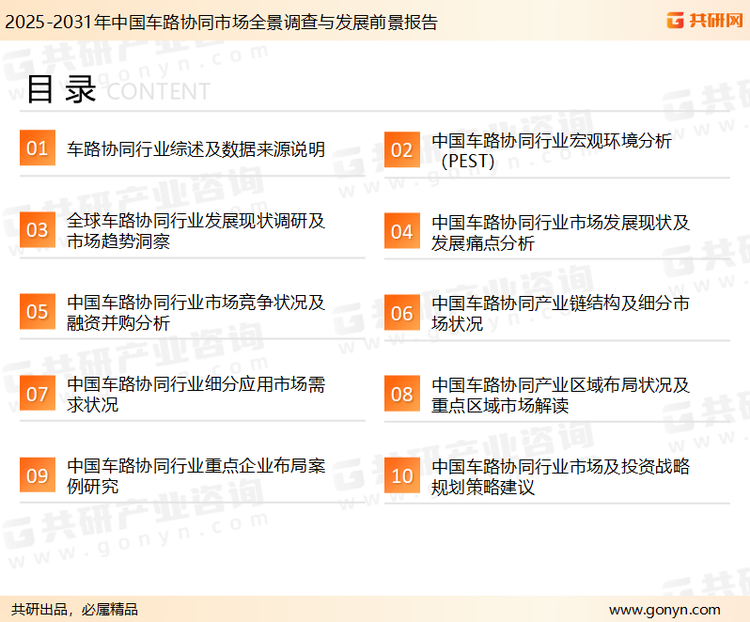Select the 04 numbered orange square
Image resolution: width=750 pixels, height=622 pixels.
point(402,231)
